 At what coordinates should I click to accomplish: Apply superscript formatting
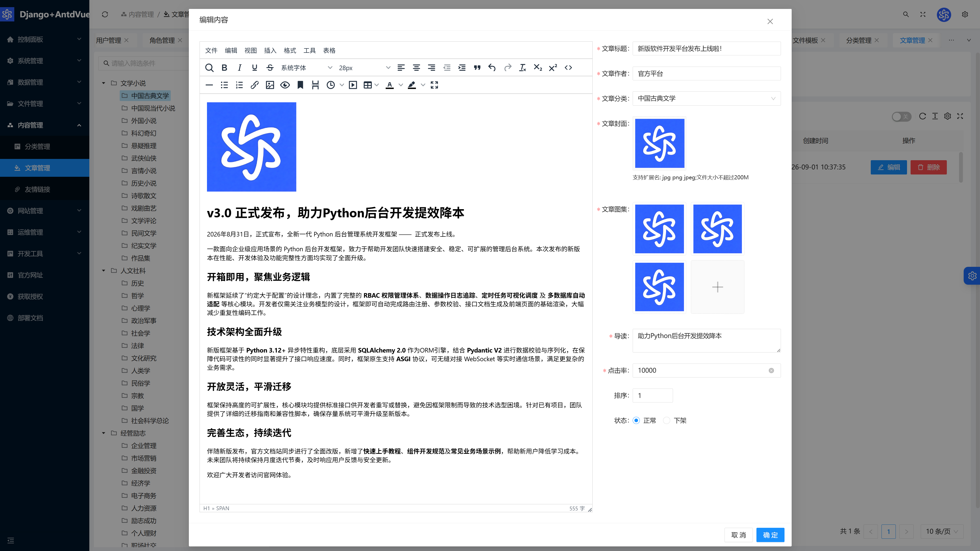[x=553, y=68]
